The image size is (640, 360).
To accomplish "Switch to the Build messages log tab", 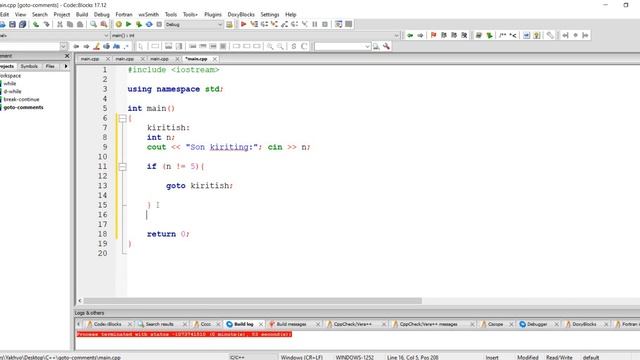I will (291, 324).
